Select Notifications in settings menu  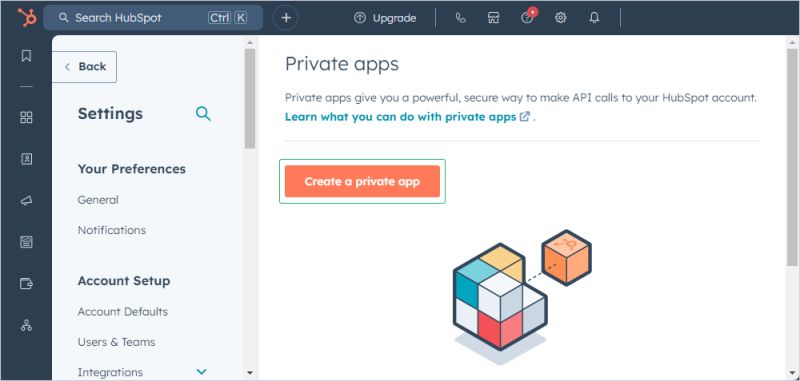112,230
